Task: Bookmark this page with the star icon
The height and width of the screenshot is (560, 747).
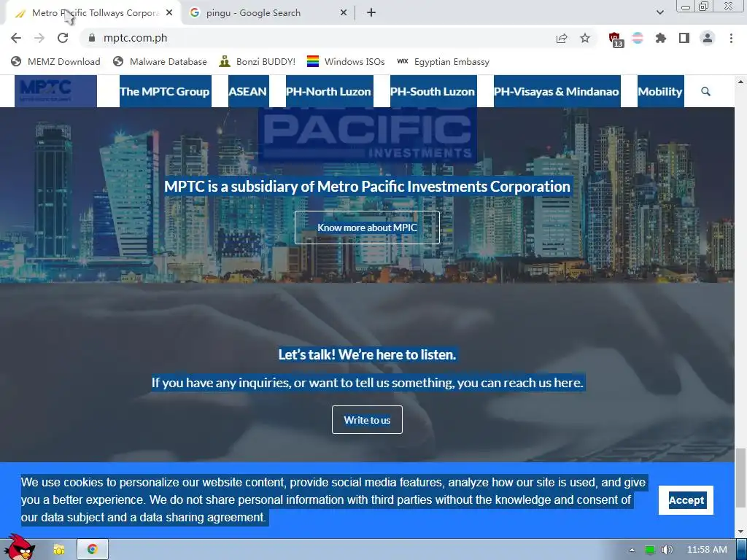Action: pyautogui.click(x=585, y=38)
